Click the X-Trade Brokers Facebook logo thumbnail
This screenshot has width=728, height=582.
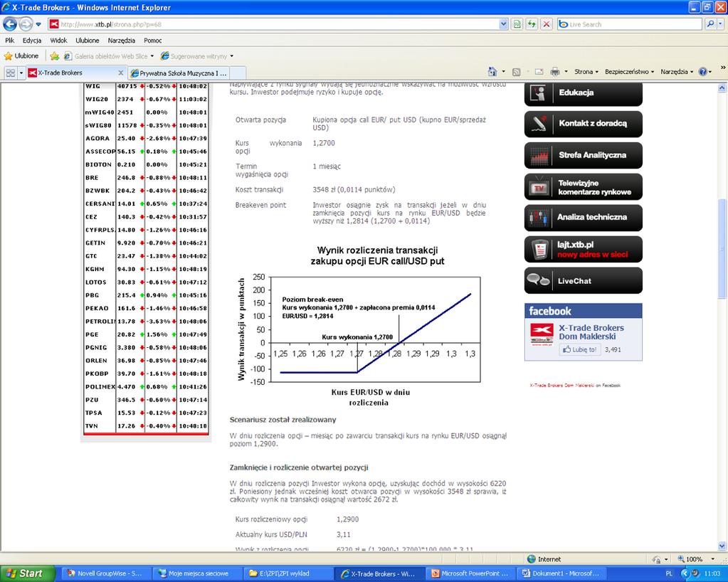542,334
